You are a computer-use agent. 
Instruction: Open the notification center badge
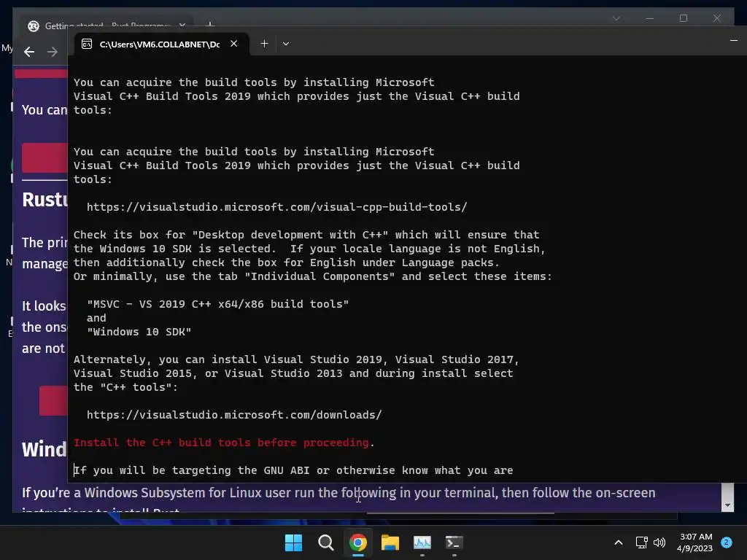coord(727,542)
